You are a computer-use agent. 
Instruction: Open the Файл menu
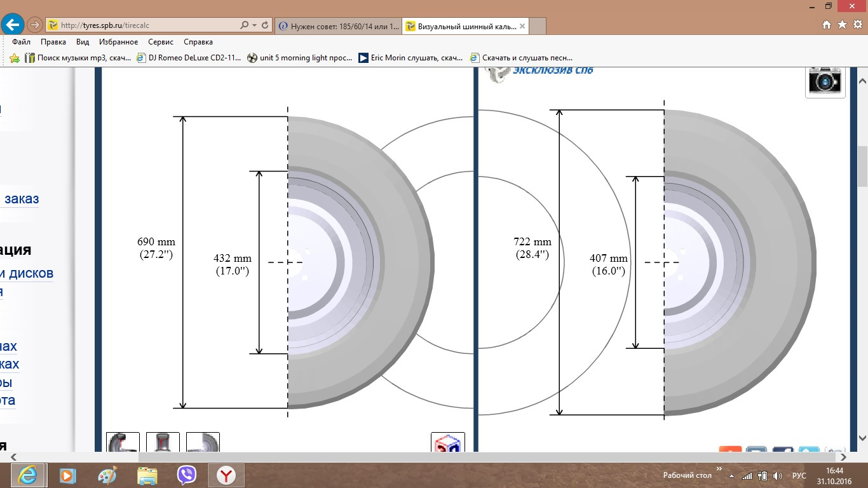(21, 42)
